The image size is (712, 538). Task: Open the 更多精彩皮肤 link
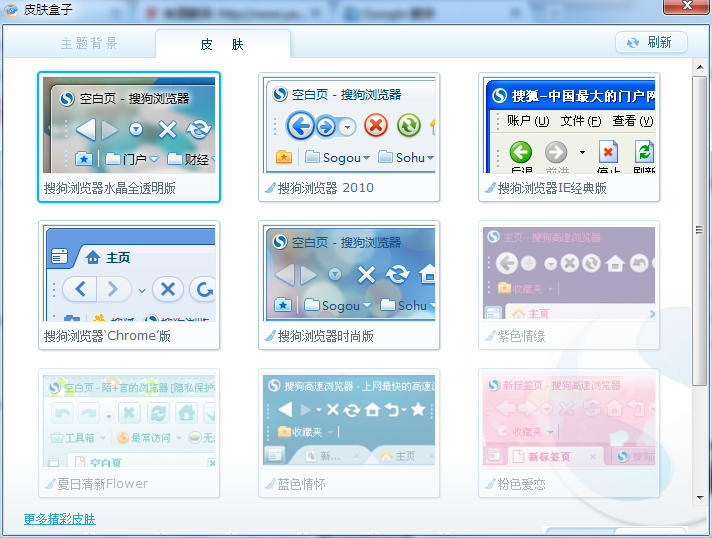(x=60, y=519)
